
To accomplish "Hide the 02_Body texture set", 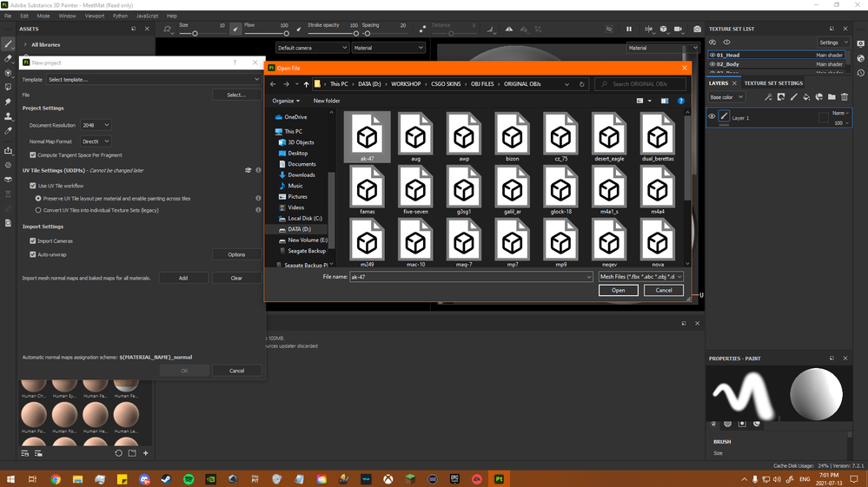I will [x=712, y=64].
